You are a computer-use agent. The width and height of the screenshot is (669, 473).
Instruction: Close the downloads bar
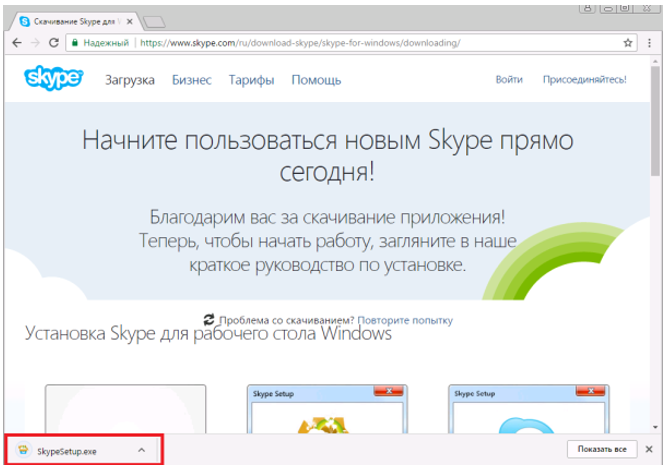coord(649,449)
